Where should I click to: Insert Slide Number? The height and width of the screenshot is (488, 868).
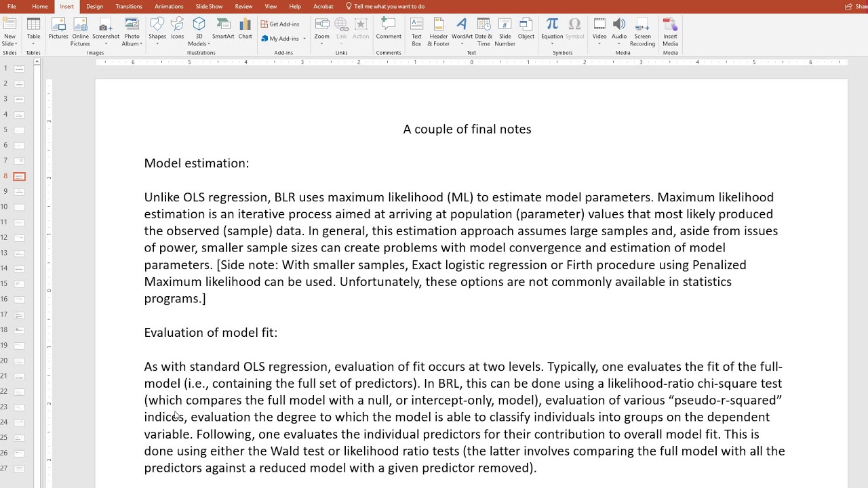505,32
